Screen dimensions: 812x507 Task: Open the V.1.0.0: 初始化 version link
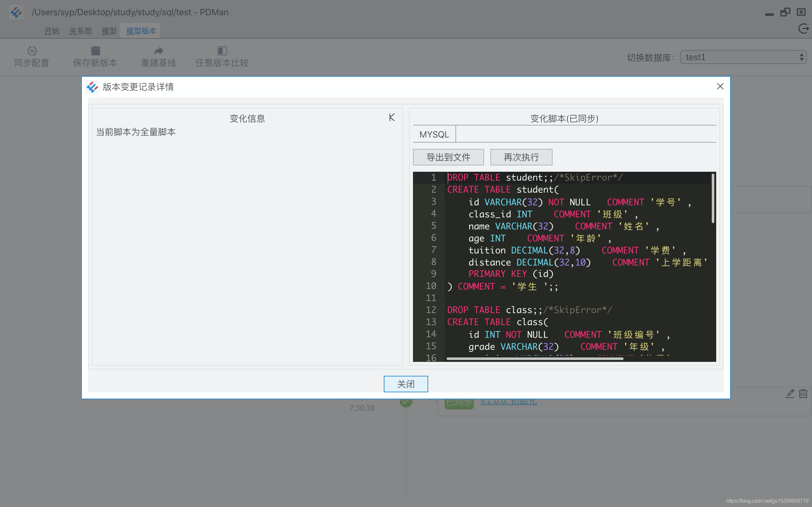tap(508, 401)
